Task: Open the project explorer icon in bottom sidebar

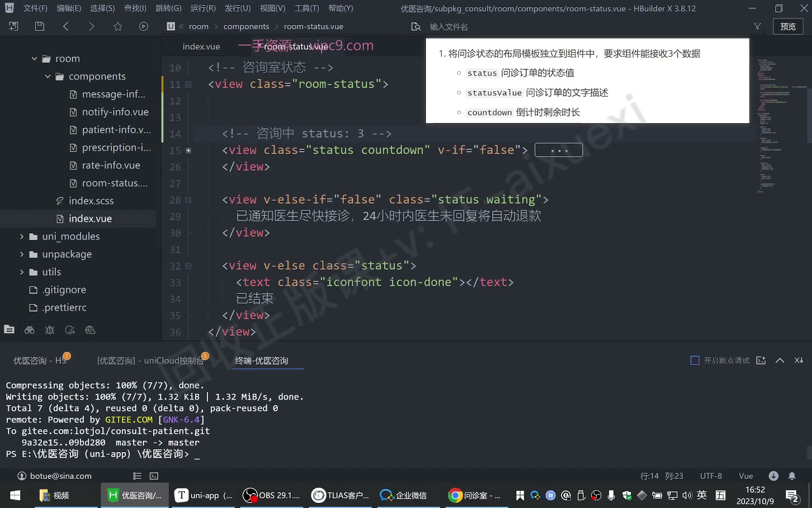Action: (x=9, y=330)
